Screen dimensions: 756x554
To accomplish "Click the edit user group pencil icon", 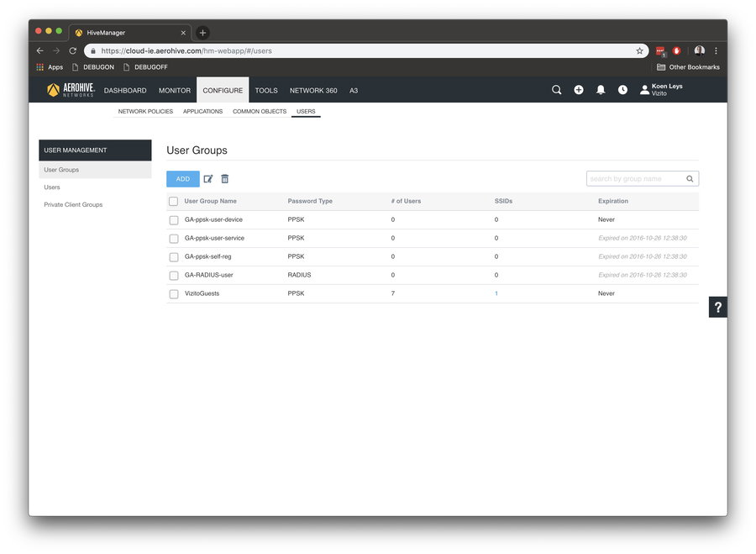I will coord(208,179).
